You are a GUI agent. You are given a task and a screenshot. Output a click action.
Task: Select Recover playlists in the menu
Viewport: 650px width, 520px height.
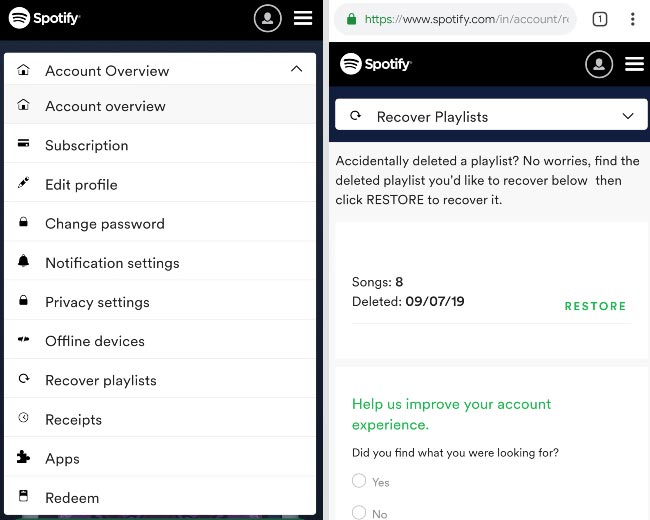pos(160,380)
